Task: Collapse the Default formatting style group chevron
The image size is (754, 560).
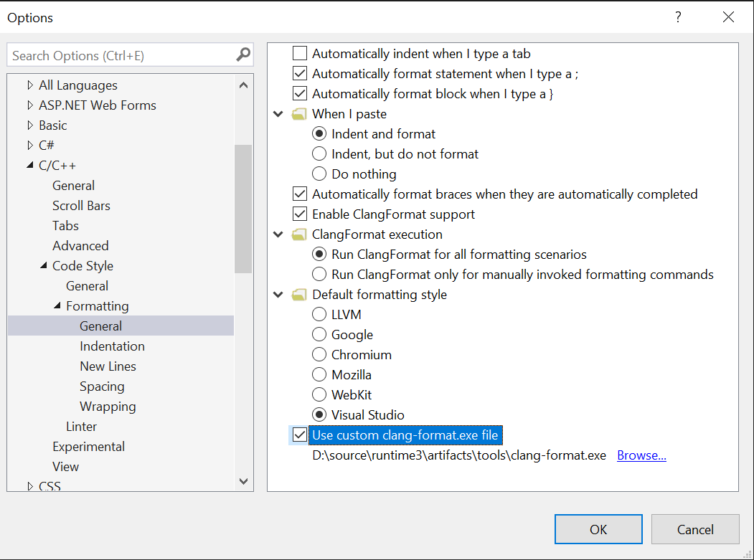Action: point(278,295)
